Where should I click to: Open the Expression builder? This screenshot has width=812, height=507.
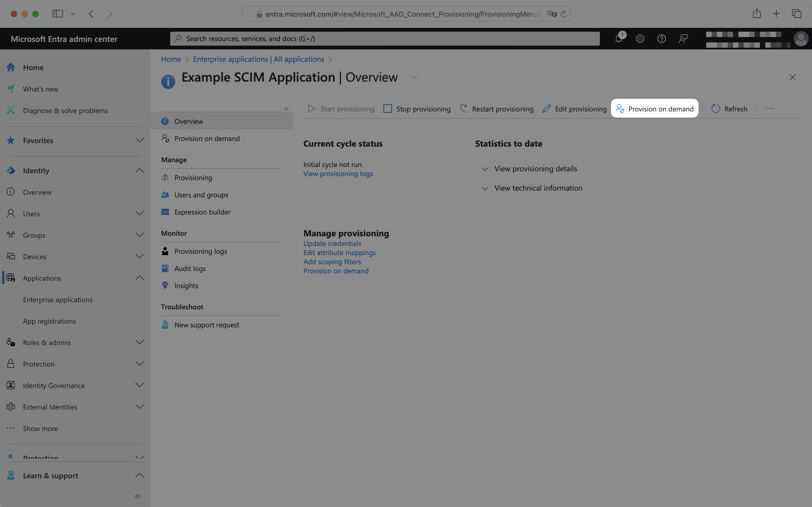[x=202, y=212]
